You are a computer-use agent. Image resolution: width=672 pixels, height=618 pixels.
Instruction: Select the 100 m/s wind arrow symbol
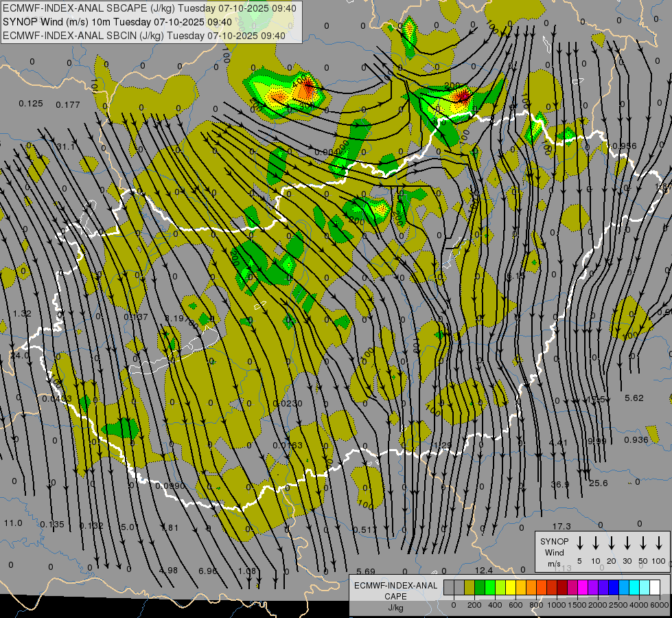point(660,543)
